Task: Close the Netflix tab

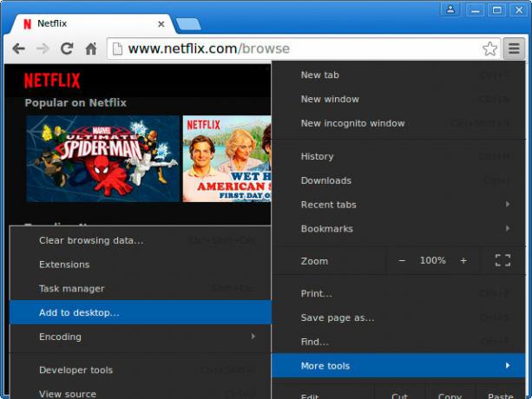Action: [161, 24]
